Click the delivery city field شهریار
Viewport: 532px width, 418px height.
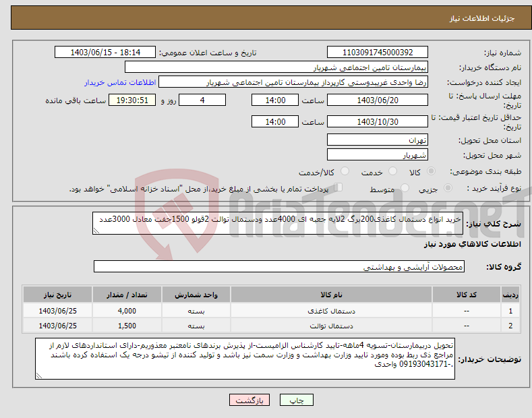378,154
